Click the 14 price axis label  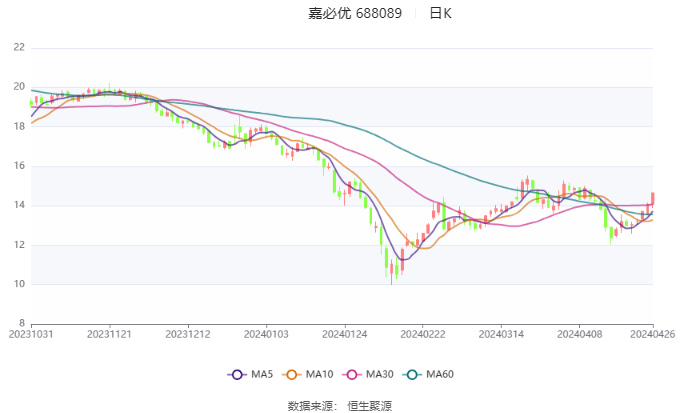[20, 206]
